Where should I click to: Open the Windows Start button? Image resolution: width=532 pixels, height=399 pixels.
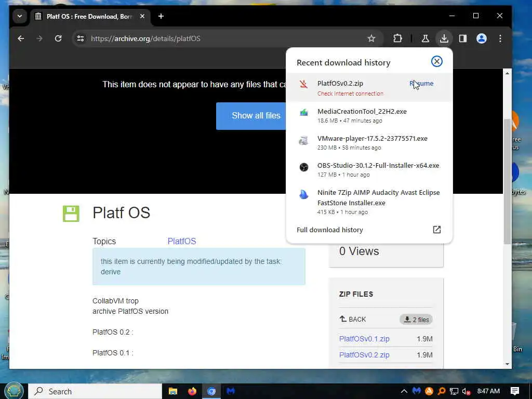[x=14, y=391]
